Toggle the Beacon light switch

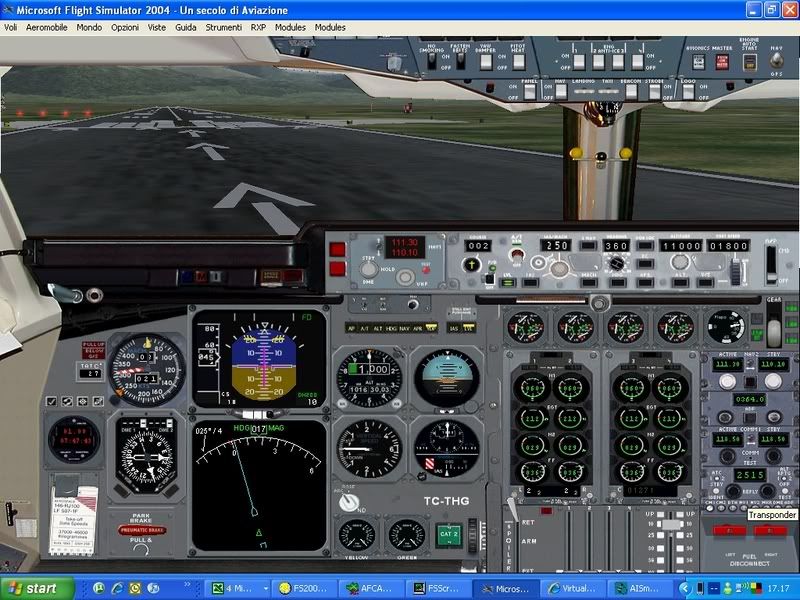tap(632, 92)
